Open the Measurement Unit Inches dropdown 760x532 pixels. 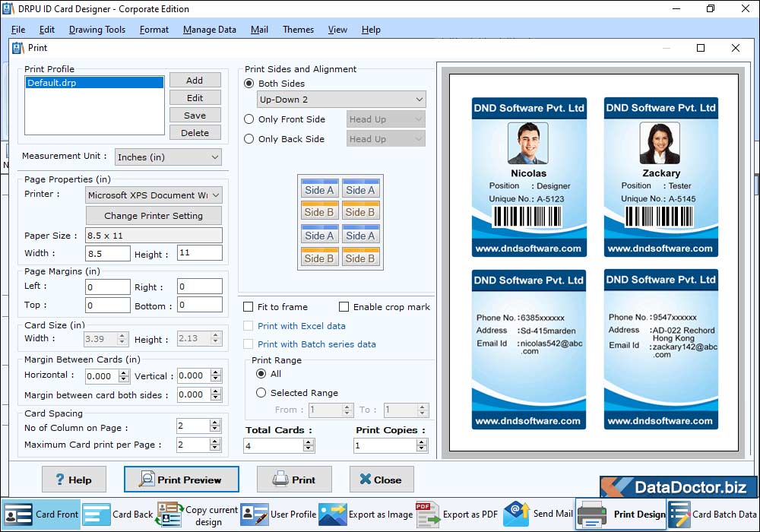pos(168,157)
